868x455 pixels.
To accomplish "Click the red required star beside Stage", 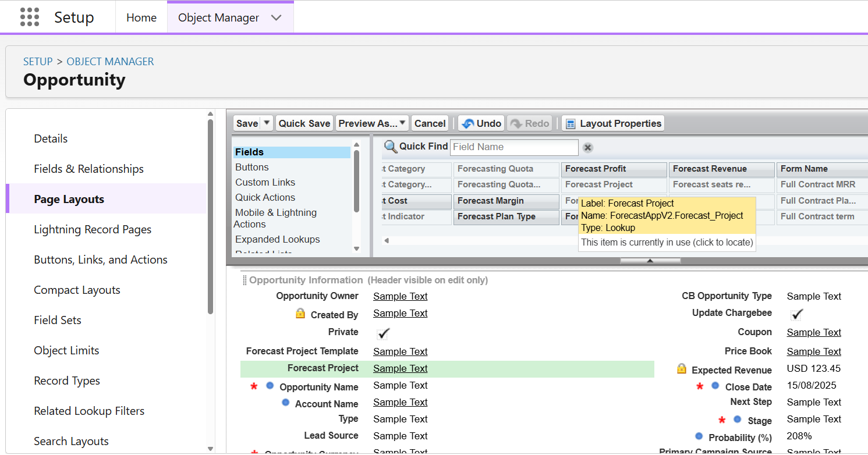I will click(x=722, y=420).
